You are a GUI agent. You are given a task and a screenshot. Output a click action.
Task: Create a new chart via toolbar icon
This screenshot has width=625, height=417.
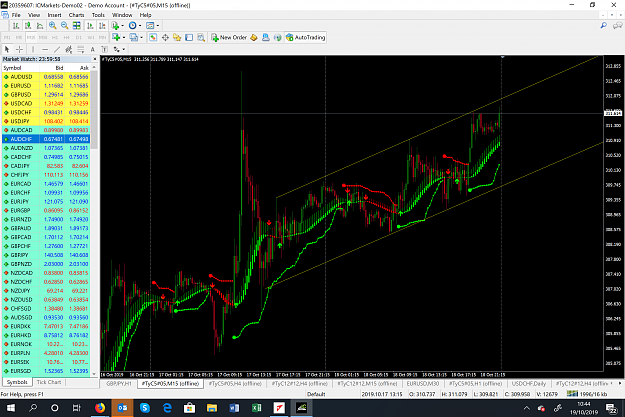116,37
